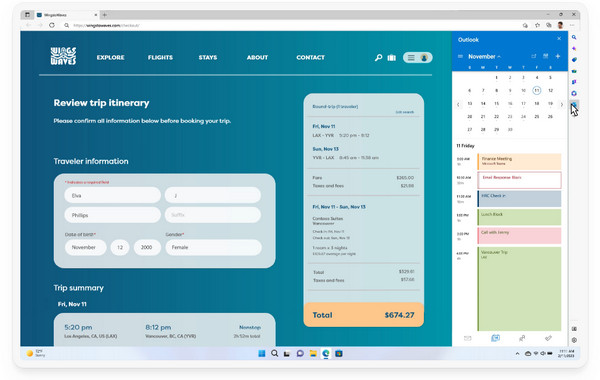
Task: Open the Lunch Block event
Action: (x=519, y=217)
